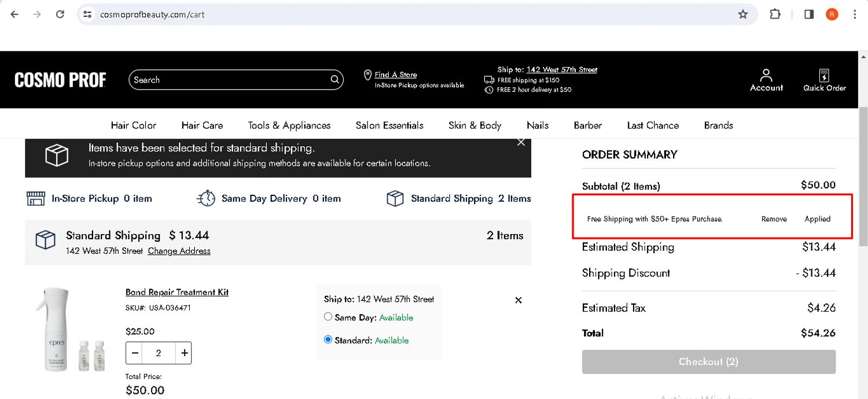Open the Barber menu
This screenshot has height=399, width=868.
point(588,125)
